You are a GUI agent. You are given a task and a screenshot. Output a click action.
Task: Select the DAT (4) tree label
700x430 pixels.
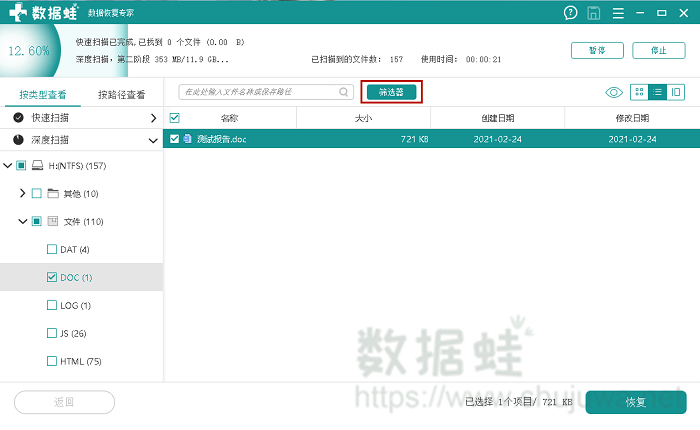[75, 250]
